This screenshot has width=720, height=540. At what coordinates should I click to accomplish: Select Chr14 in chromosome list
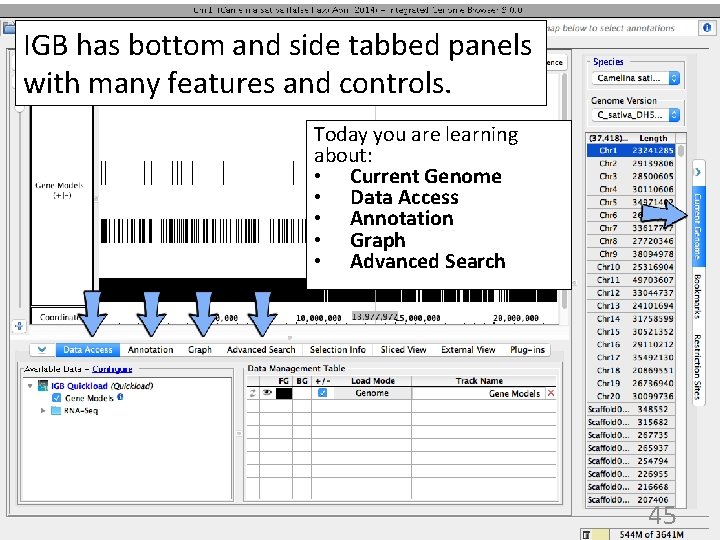pos(630,319)
